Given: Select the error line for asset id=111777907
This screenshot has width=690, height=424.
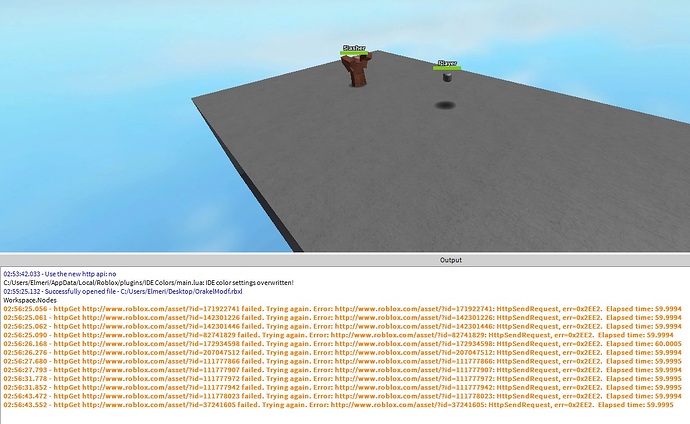Looking at the screenshot, I should coord(342,370).
